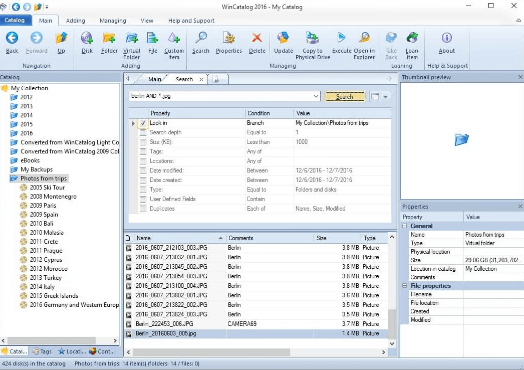Enable the Size (KB) criterion
The height and width of the screenshot is (370, 524).
pyautogui.click(x=143, y=142)
